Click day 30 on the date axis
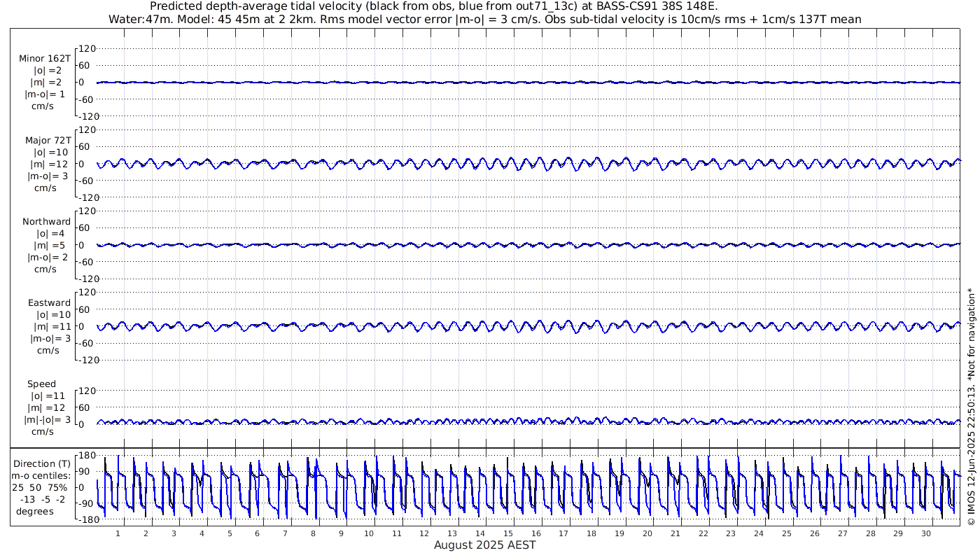This screenshot has height=560, width=980. coord(926,533)
